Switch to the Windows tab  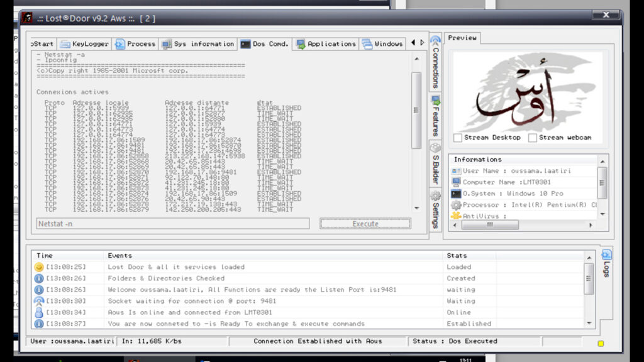click(382, 44)
